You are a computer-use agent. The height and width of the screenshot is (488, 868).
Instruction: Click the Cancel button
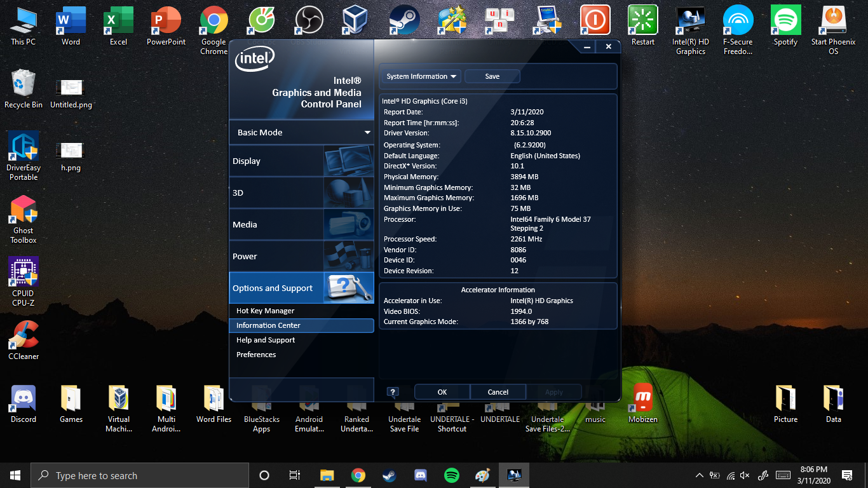(498, 392)
